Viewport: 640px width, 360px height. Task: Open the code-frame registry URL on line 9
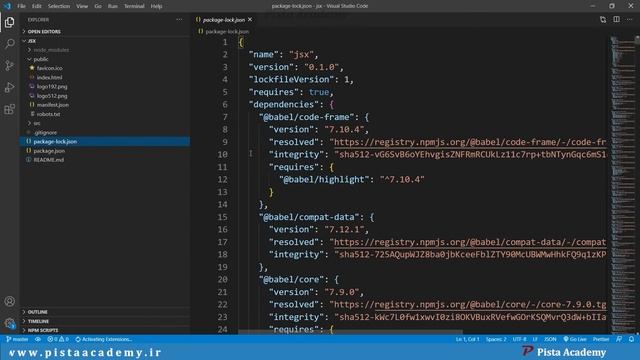(x=470, y=142)
